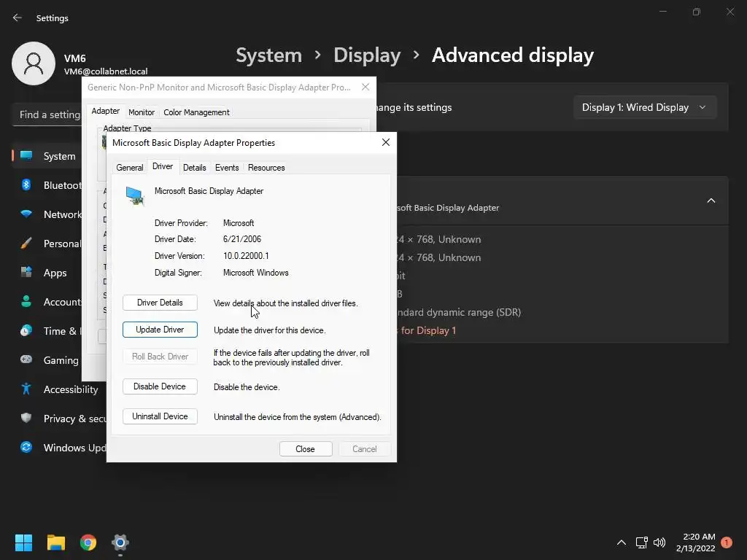Collapse the display information section chevron
The height and width of the screenshot is (560, 747).
tap(711, 201)
